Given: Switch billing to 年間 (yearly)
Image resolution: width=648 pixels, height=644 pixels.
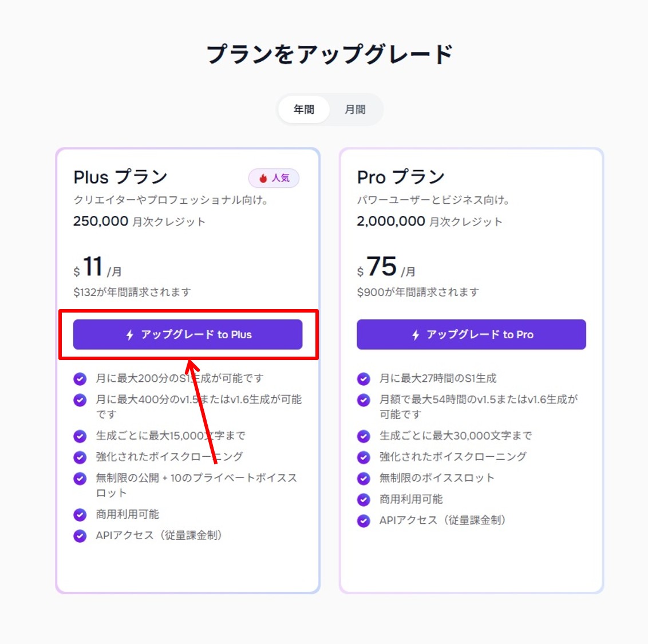Looking at the screenshot, I should (x=304, y=109).
